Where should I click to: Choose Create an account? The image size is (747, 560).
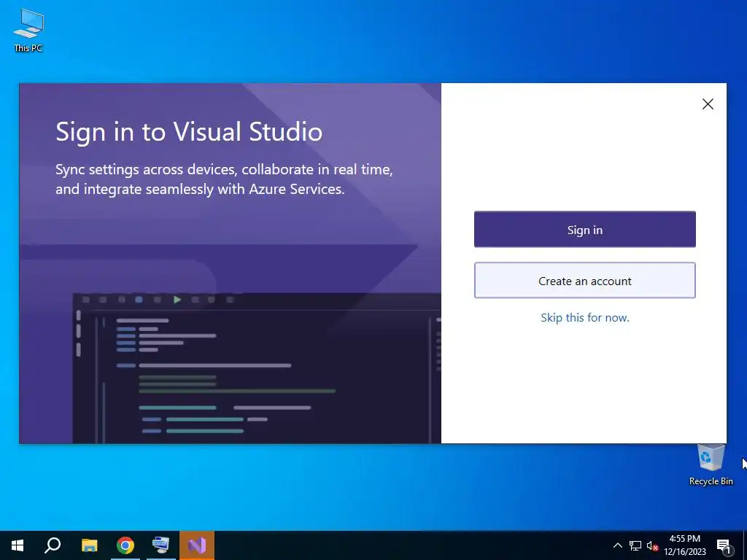584,281
